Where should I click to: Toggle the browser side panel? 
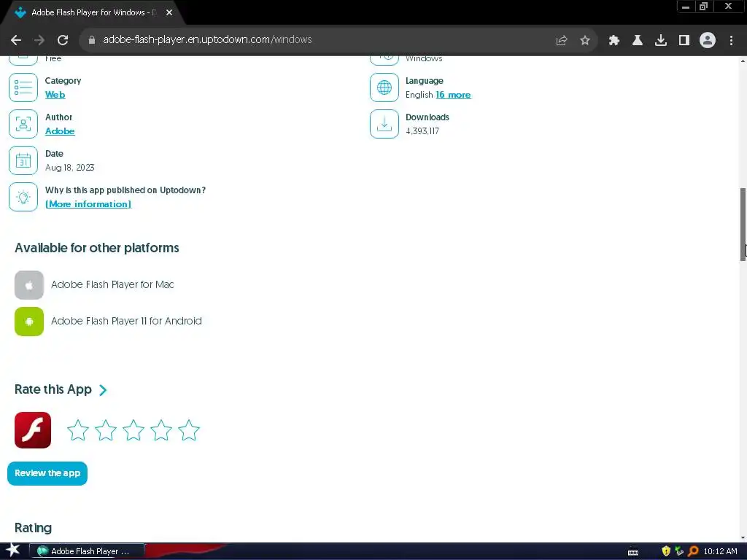[684, 41]
